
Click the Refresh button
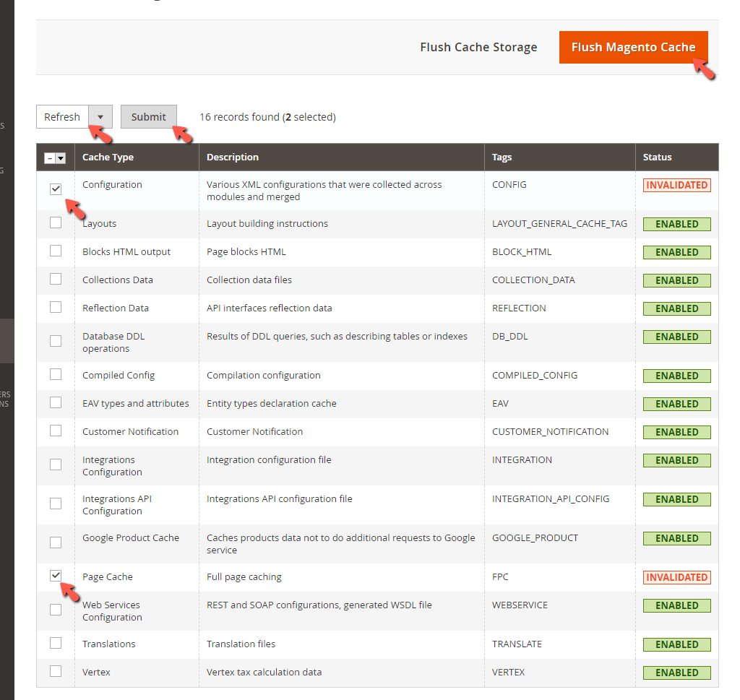(62, 116)
